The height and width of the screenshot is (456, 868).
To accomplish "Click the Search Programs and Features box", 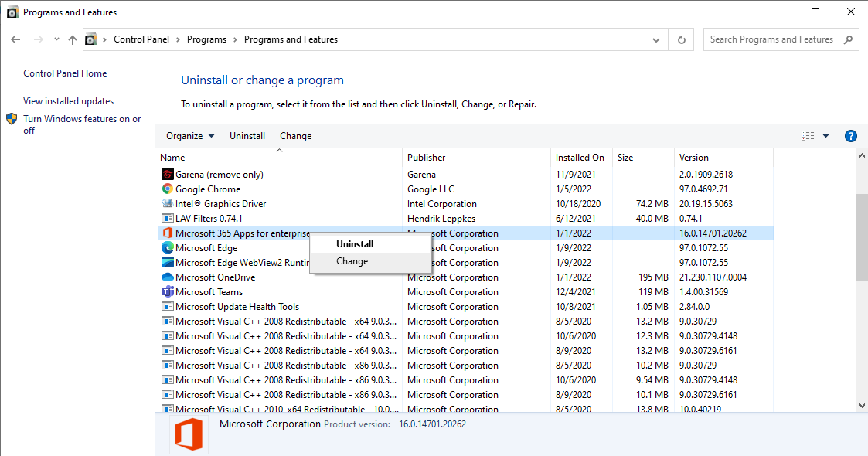I will [773, 39].
